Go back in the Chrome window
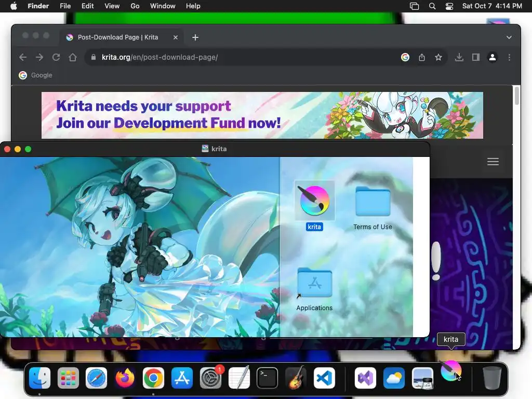Screen dimensions: 532x399 pos(23,57)
